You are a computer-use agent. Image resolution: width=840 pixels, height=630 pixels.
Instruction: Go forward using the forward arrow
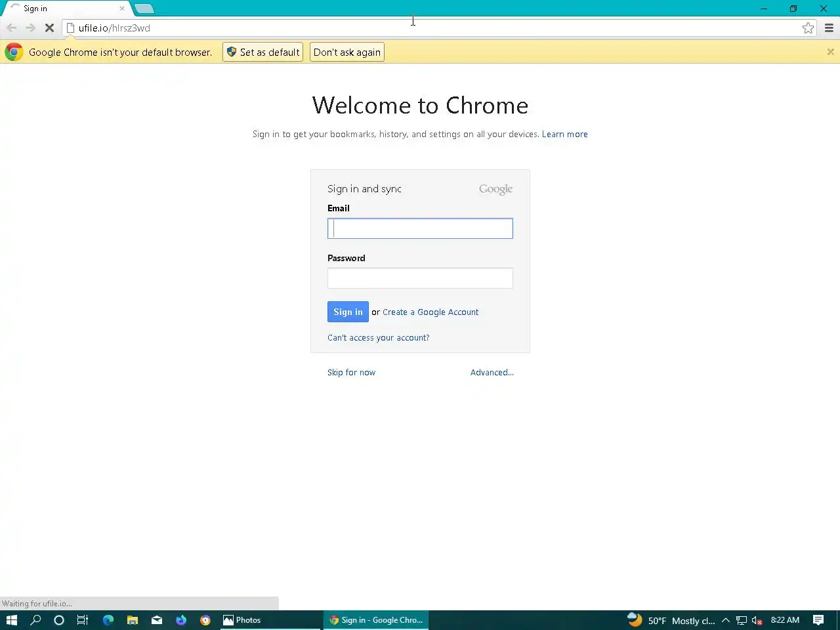[x=30, y=28]
